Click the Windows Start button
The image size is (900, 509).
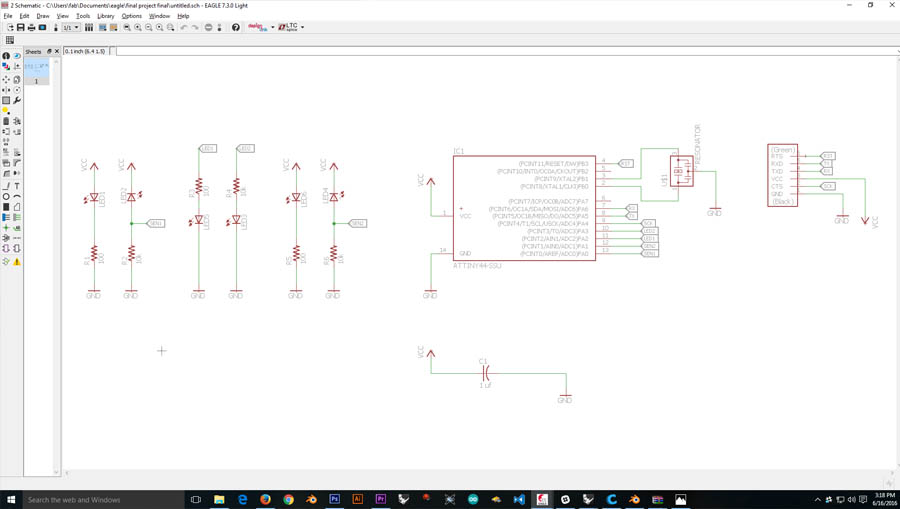(x=11, y=499)
